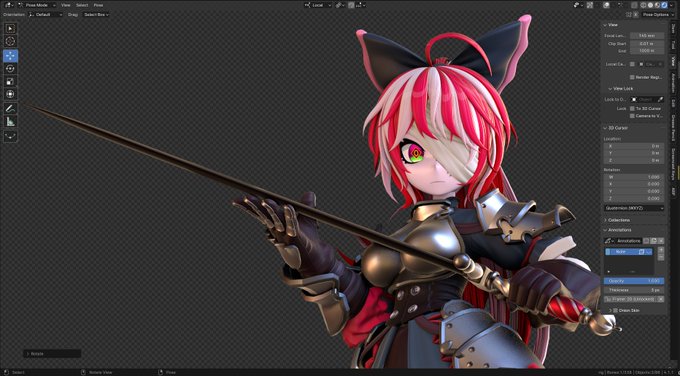Select the Scale tool icon
Viewport: 680px width, 376px height.
10,82
